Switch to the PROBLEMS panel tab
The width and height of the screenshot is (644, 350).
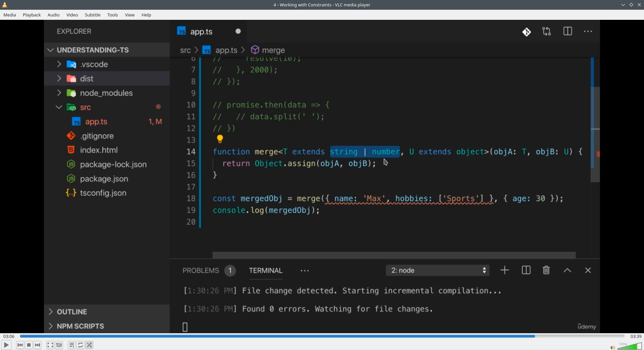[x=201, y=271]
